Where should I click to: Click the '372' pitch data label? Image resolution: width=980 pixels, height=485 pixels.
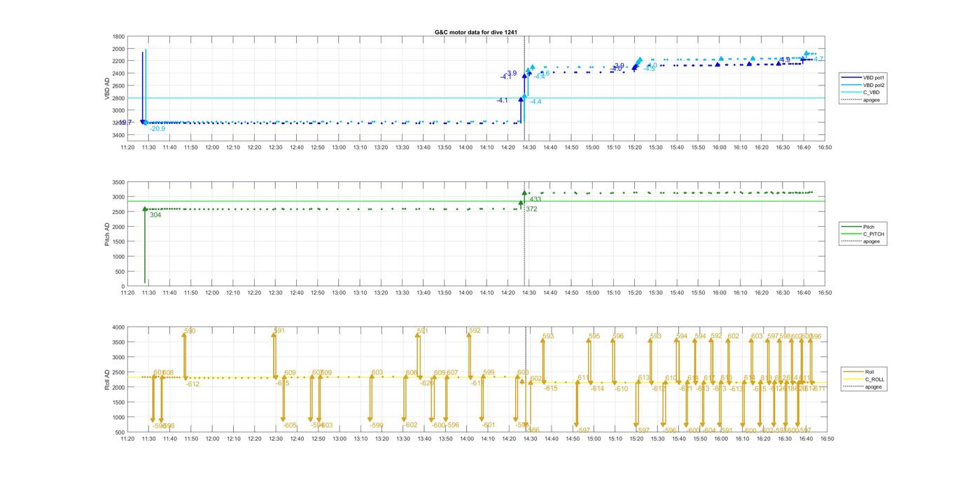tap(532, 209)
